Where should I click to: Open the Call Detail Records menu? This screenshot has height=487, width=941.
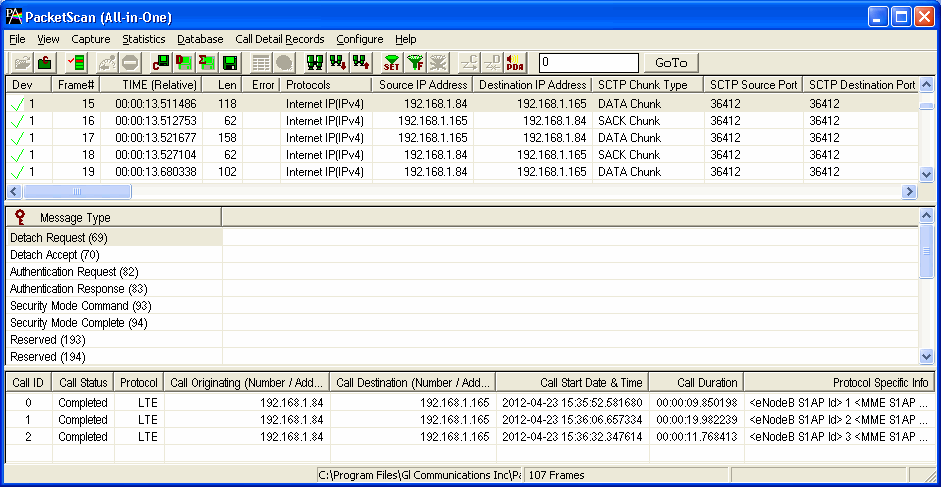(x=280, y=39)
